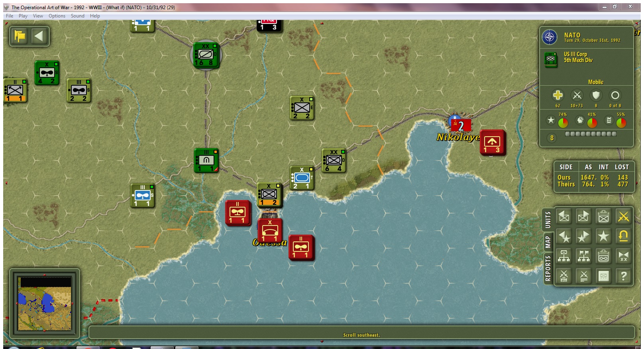Open the combat report swords lines icon

583,276
